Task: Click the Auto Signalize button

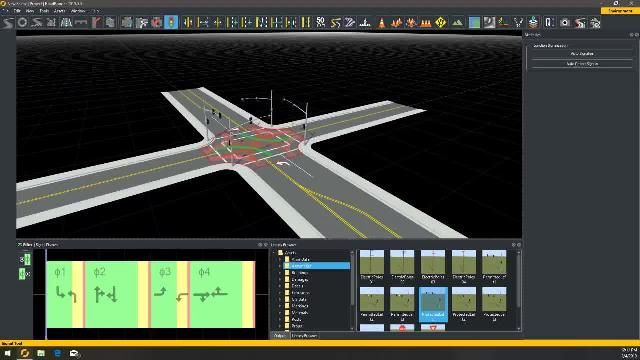Action: coord(582,54)
